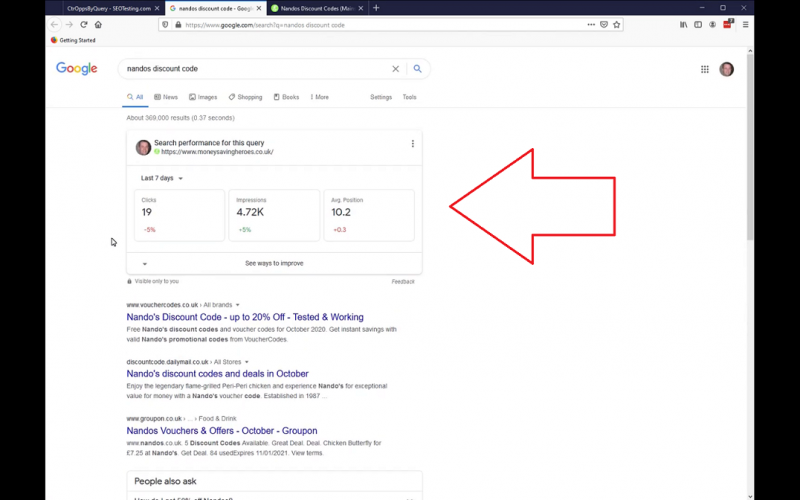Image resolution: width=800 pixels, height=500 pixels.
Task: Click the tracking protection shield icon
Action: (x=165, y=24)
